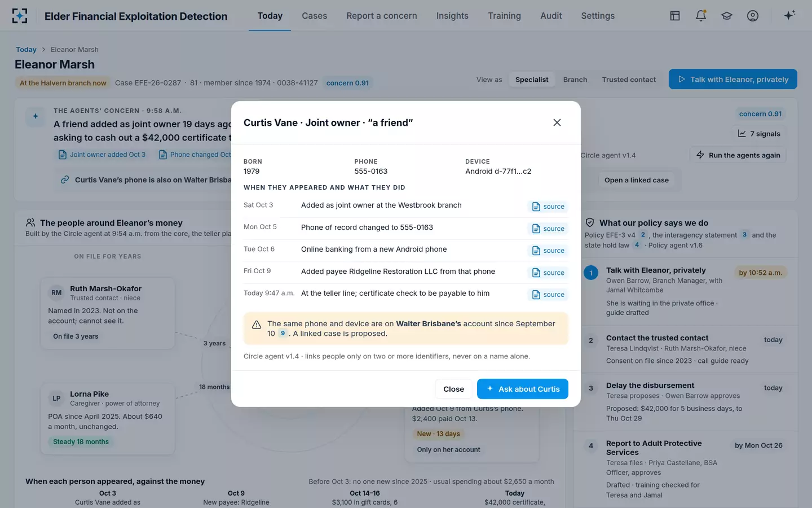
Task: Click policy citation 2 after EFE-3 v4
Action: click(x=643, y=235)
